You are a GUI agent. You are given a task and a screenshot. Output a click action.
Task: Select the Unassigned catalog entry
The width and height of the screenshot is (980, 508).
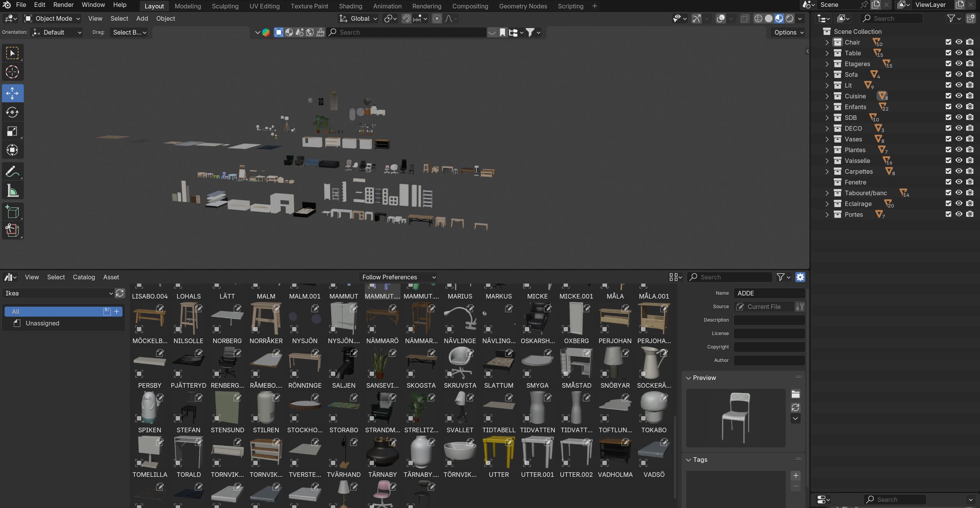coord(42,323)
